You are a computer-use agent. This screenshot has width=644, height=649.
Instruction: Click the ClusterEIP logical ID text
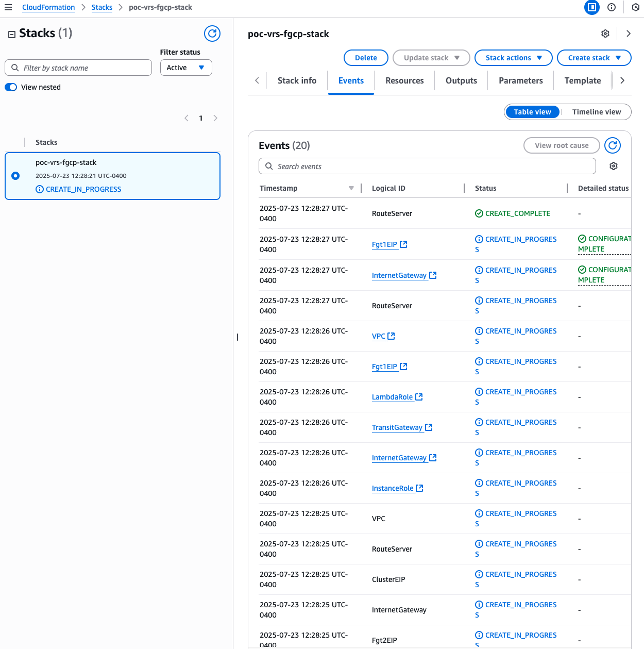(x=388, y=579)
